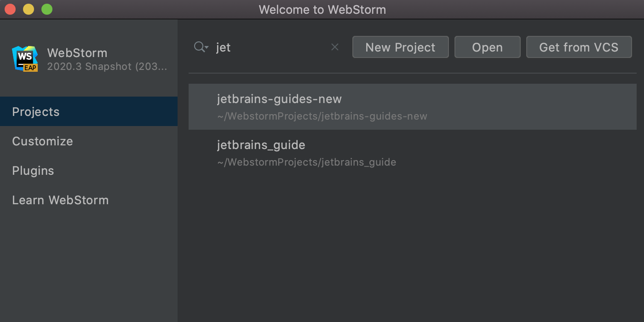Click the WebStorm EAP logo icon
The image size is (644, 322).
click(25, 59)
